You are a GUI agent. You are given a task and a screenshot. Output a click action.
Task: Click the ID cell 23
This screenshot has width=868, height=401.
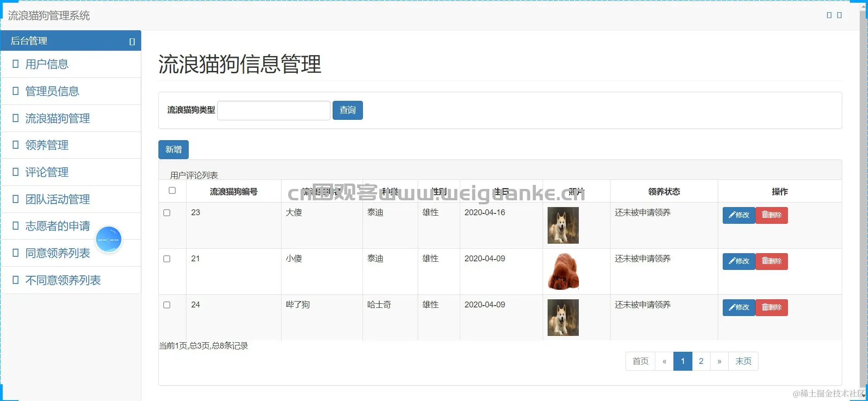[196, 212]
